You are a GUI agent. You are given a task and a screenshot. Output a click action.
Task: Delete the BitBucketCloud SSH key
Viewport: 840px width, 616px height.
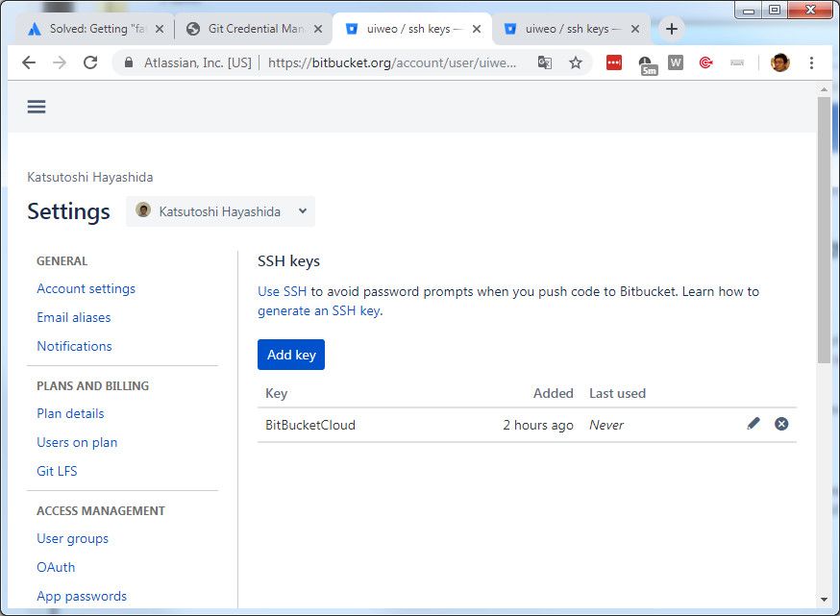click(781, 424)
